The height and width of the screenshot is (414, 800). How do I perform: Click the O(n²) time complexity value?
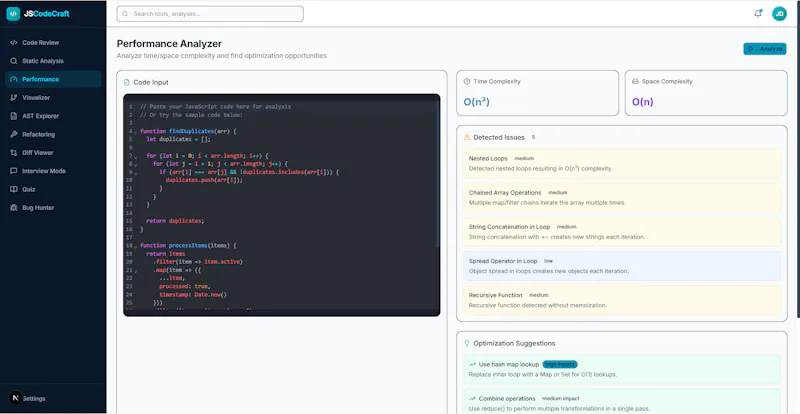[476, 102]
